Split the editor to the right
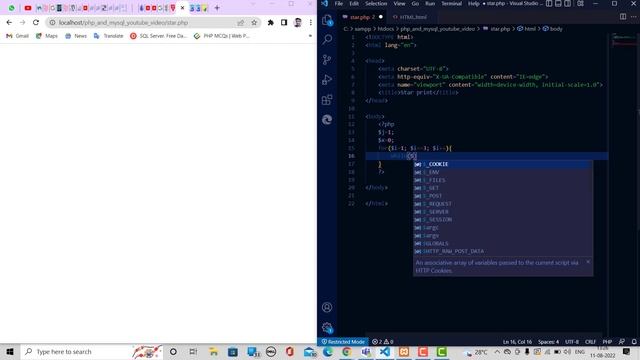Screen dimensions: 640x360 tap(623, 17)
